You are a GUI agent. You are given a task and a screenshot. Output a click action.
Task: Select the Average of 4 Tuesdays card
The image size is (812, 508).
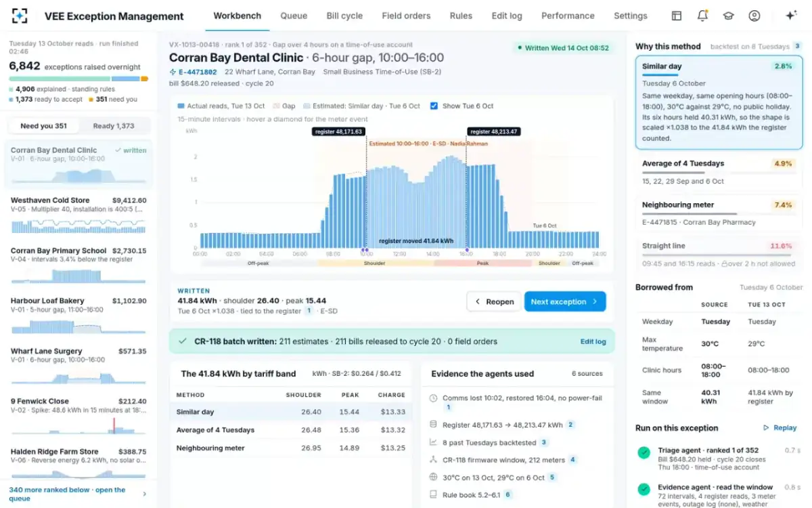(719, 172)
